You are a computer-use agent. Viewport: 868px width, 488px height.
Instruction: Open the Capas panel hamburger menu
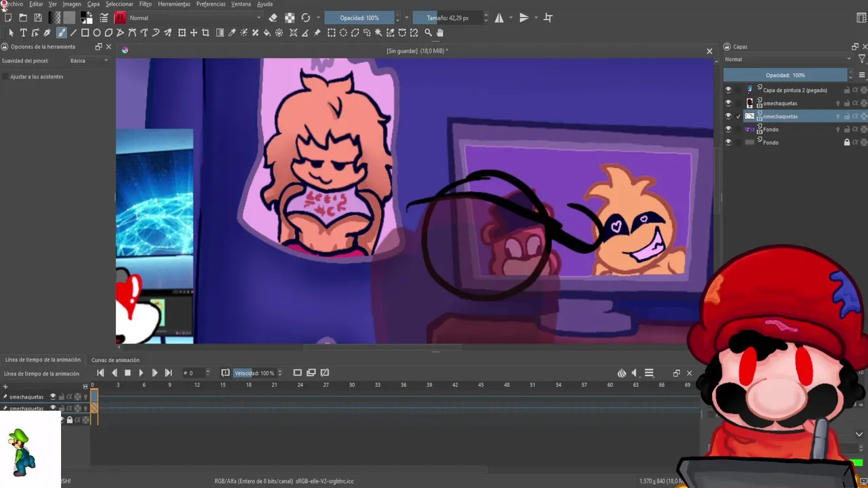862,75
